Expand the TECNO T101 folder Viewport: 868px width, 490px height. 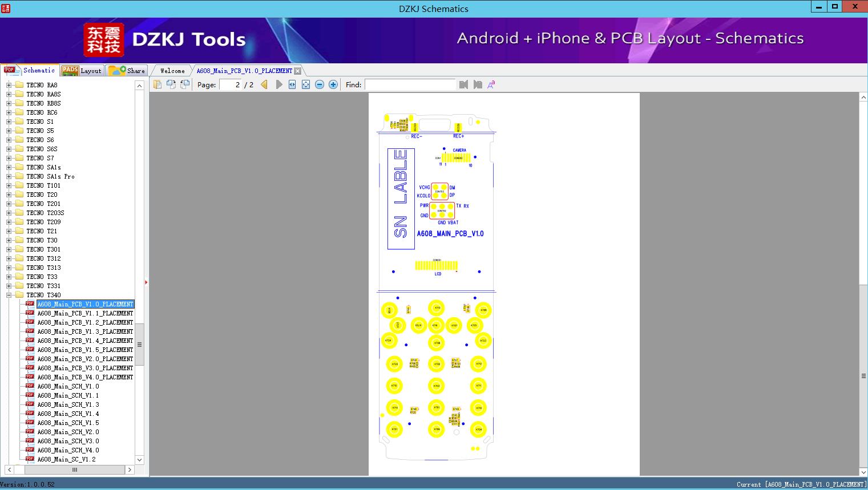9,185
